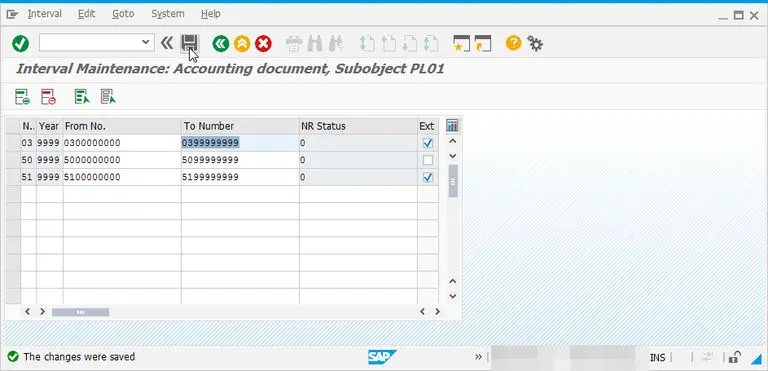Click the Select All intervals icon
The height and width of the screenshot is (371, 768).
tap(82, 97)
